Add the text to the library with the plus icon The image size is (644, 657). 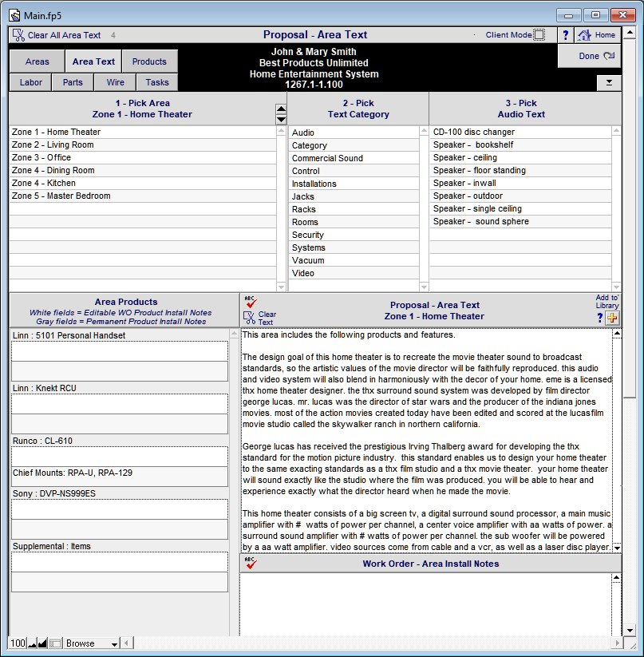click(613, 318)
